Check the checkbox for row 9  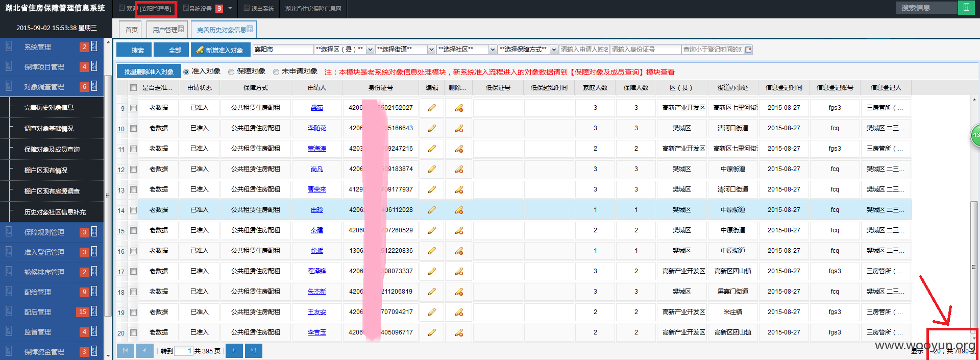[x=133, y=108]
